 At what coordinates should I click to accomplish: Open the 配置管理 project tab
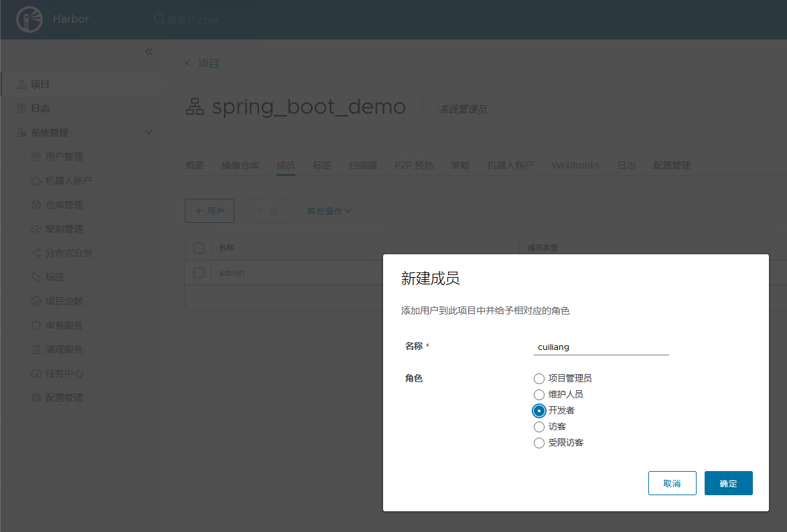pos(672,165)
